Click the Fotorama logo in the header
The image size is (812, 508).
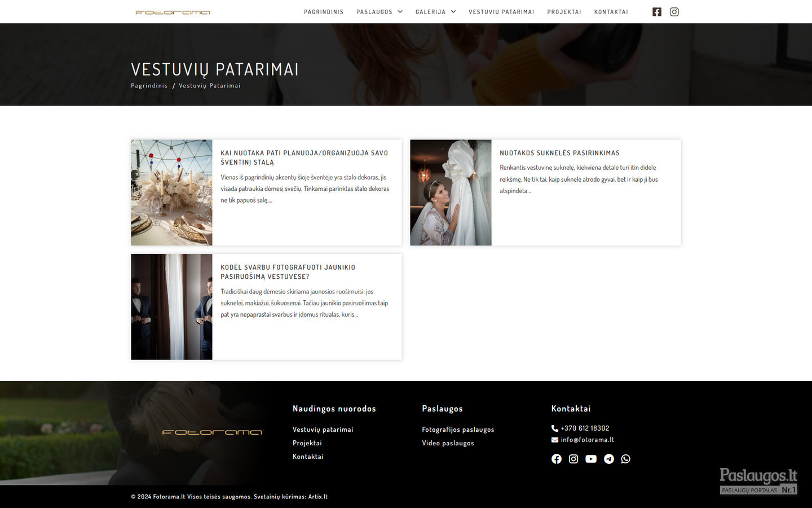(173, 12)
